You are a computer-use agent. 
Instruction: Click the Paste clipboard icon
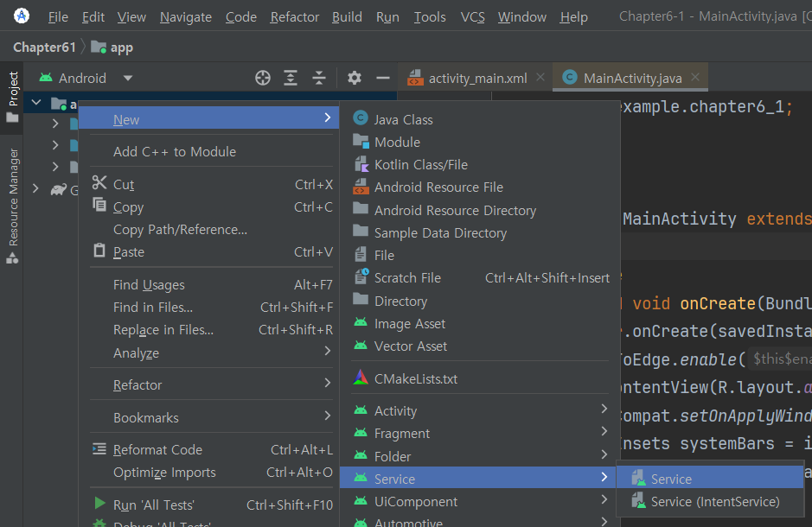point(99,251)
